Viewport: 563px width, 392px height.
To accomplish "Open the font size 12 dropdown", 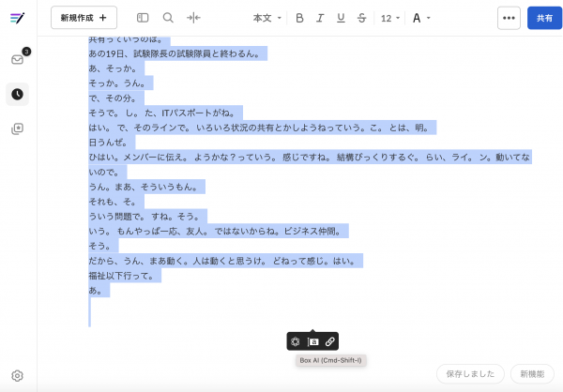I will [x=390, y=18].
